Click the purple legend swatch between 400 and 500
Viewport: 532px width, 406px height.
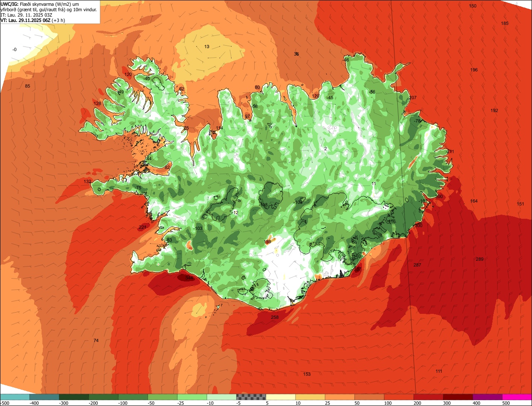pos(488,397)
